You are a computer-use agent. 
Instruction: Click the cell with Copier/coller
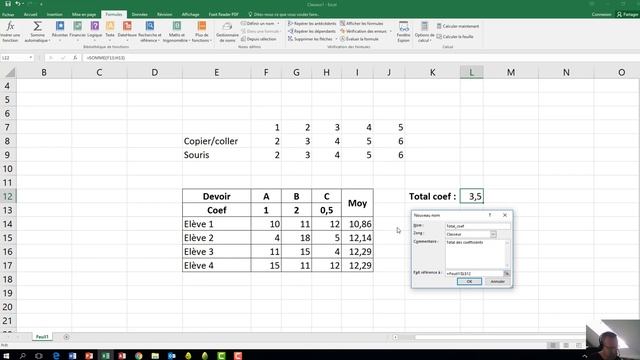(216, 141)
